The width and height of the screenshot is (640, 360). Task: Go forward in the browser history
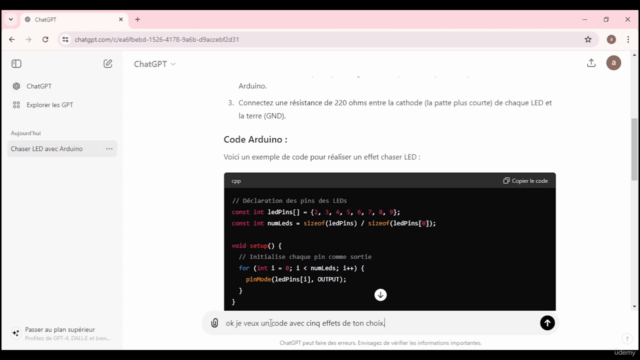pos(28,40)
